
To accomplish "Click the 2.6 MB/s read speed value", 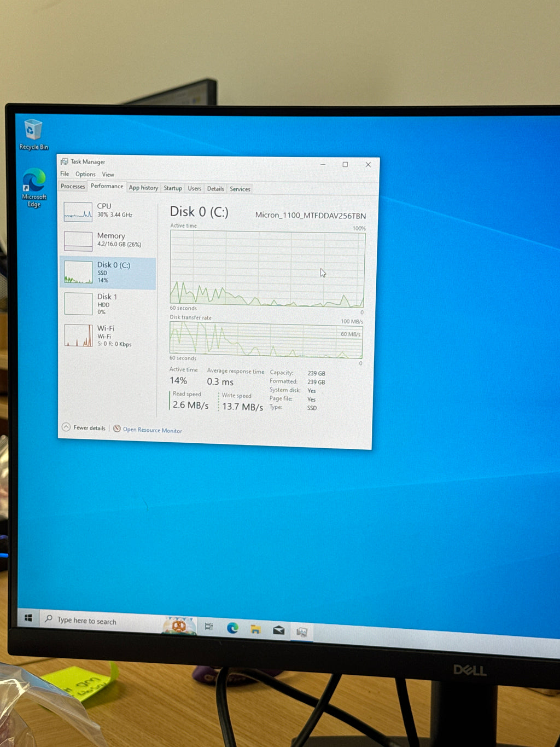I will point(191,405).
